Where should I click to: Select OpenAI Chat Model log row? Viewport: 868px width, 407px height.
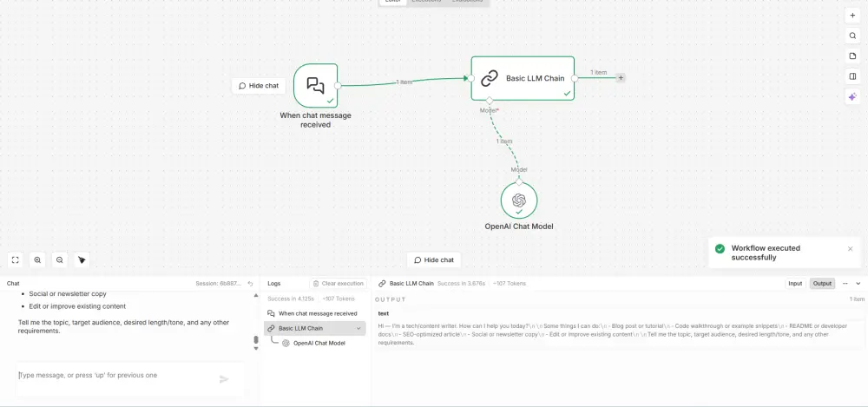coord(319,343)
